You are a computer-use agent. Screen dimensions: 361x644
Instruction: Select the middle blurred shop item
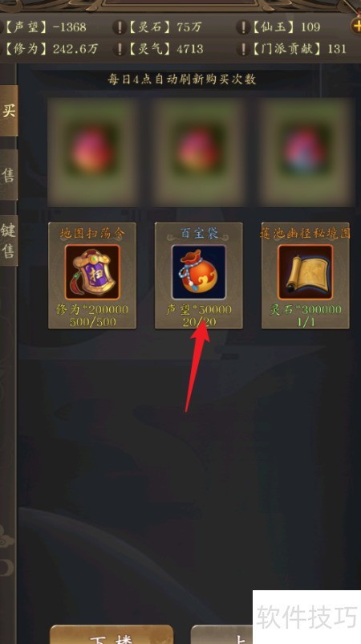pyautogui.click(x=199, y=152)
